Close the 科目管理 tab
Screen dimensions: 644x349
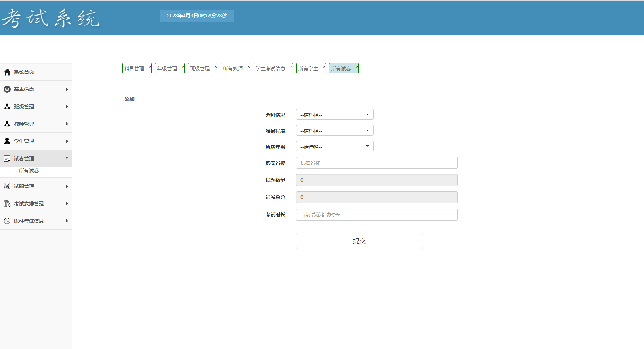pos(150,66)
